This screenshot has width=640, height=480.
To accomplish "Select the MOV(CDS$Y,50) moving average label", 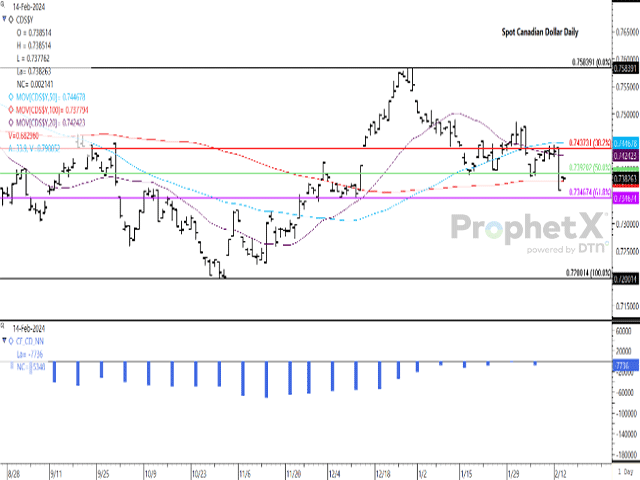I will (x=48, y=95).
